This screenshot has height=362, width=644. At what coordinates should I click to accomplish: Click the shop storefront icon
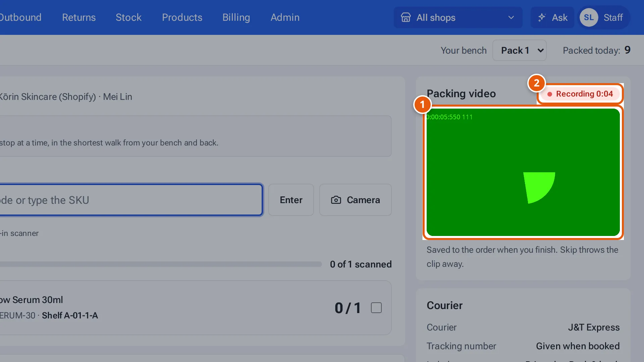tap(406, 17)
